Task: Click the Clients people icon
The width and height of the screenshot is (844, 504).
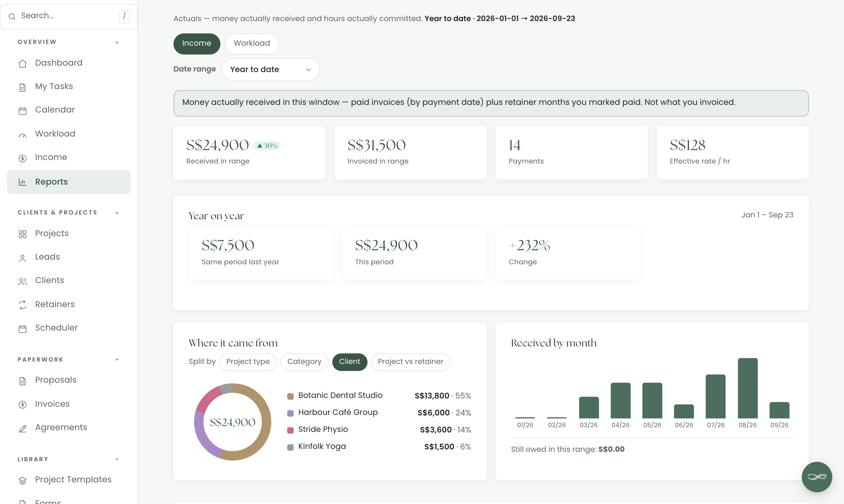Action: pyautogui.click(x=22, y=281)
